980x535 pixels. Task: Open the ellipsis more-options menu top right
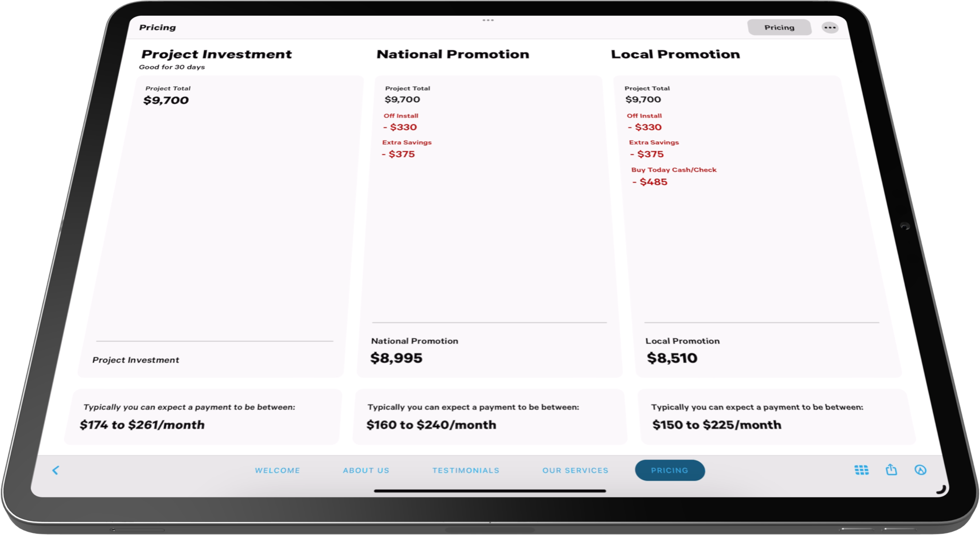tap(831, 27)
